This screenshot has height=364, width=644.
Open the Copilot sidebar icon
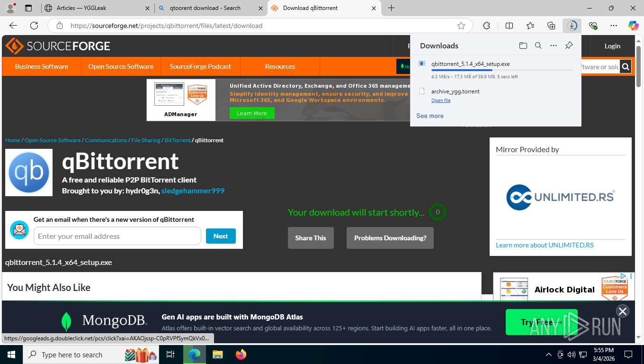(634, 26)
